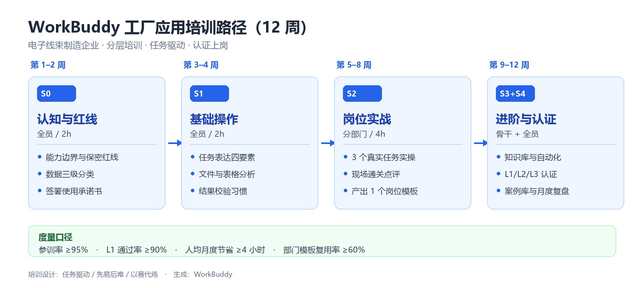This screenshot has width=644, height=288.
Task: Click the heading "基础操作"
Action: pyautogui.click(x=214, y=119)
